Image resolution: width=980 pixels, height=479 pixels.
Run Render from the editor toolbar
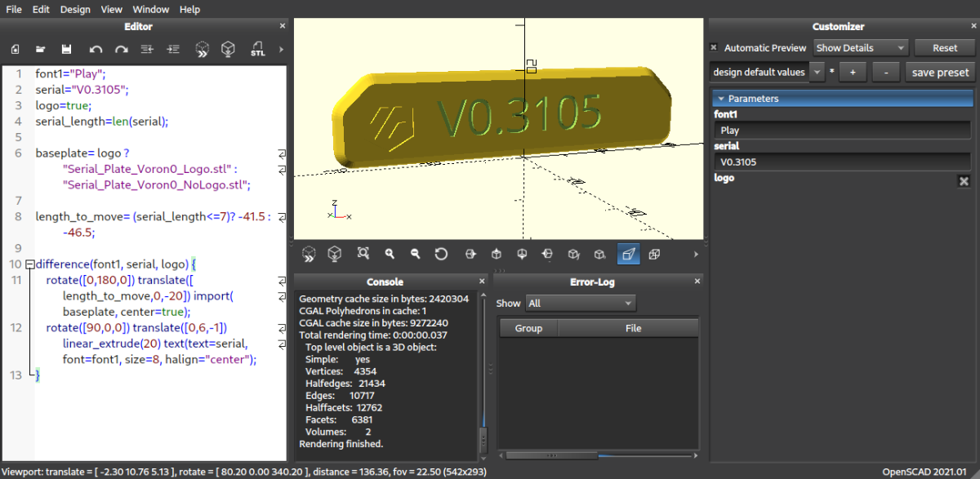coord(229,50)
